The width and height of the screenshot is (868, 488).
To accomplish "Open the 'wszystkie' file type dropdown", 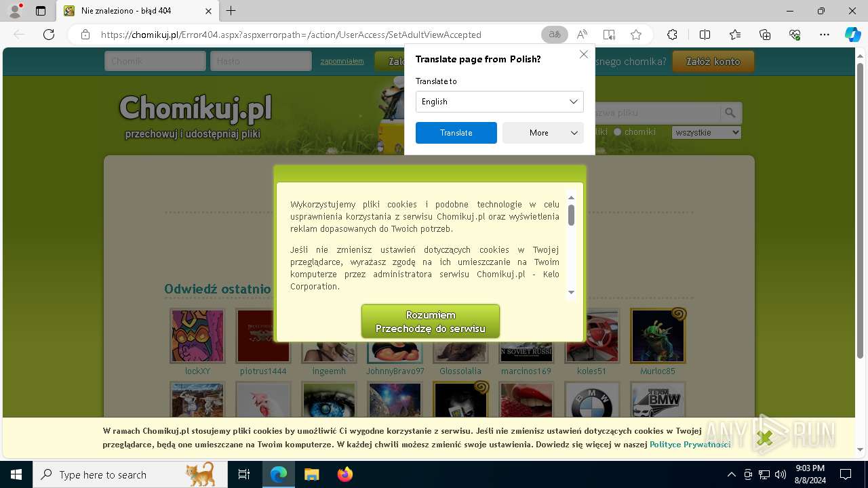I will (x=707, y=133).
